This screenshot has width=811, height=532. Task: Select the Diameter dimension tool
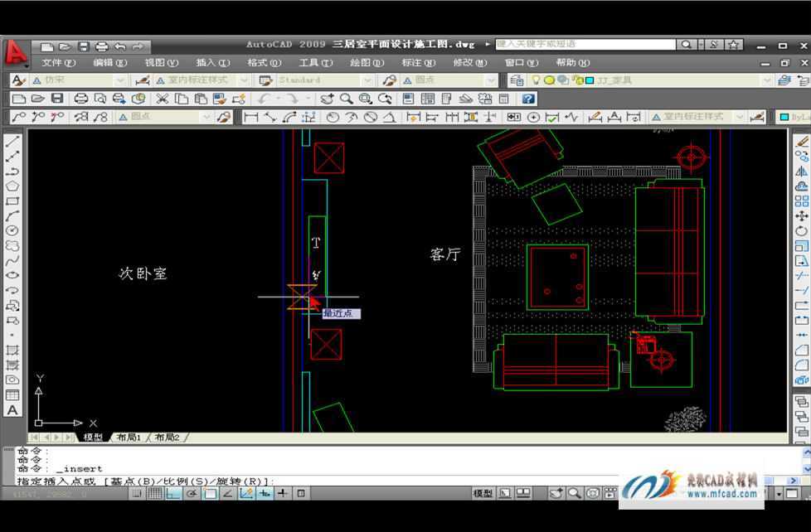pyautogui.click(x=371, y=118)
